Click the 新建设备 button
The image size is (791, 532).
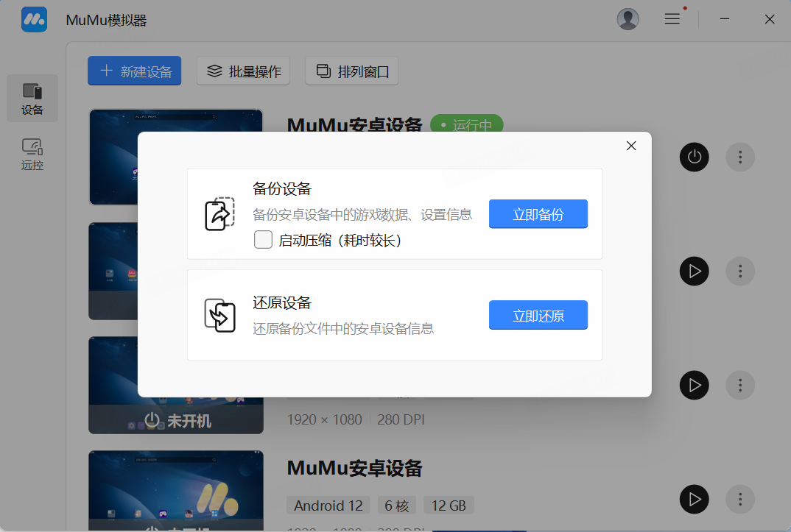click(x=134, y=71)
